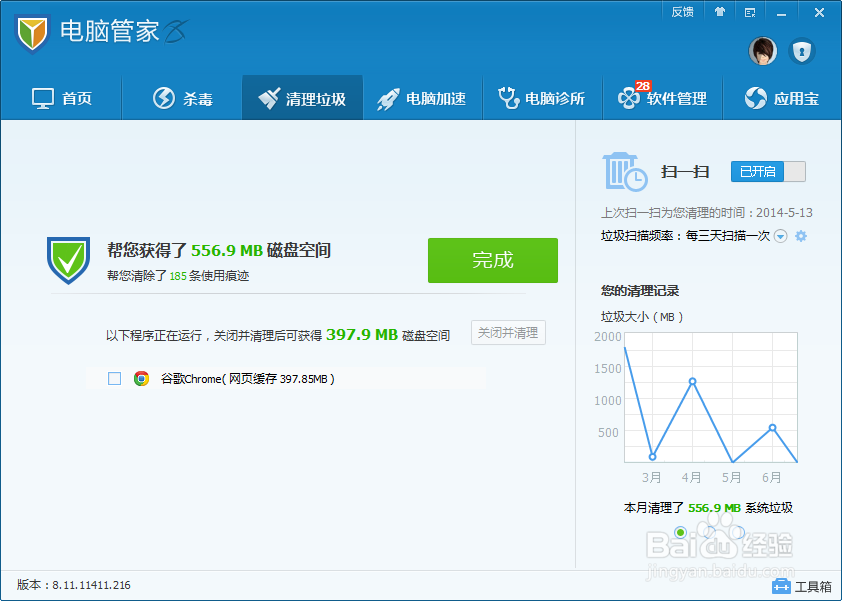Screen dimensions: 842x601
Task: Open scan settings gear icon
Action: pyautogui.click(x=801, y=236)
